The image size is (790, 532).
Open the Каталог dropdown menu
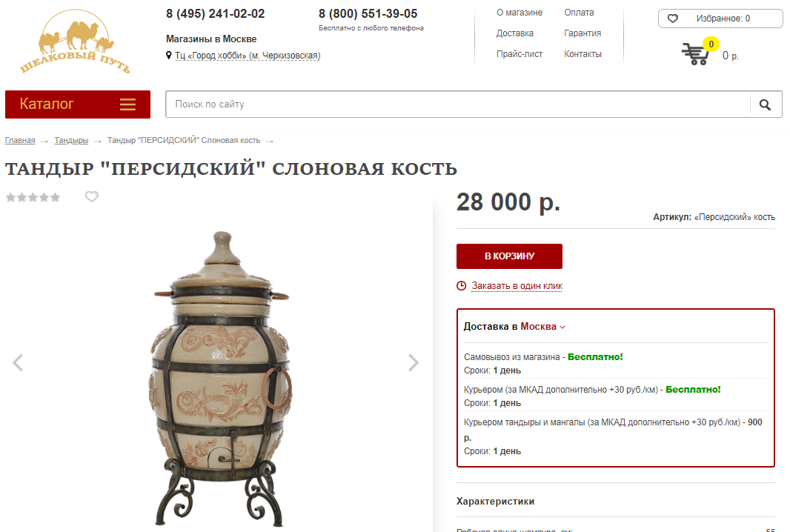[x=78, y=104]
